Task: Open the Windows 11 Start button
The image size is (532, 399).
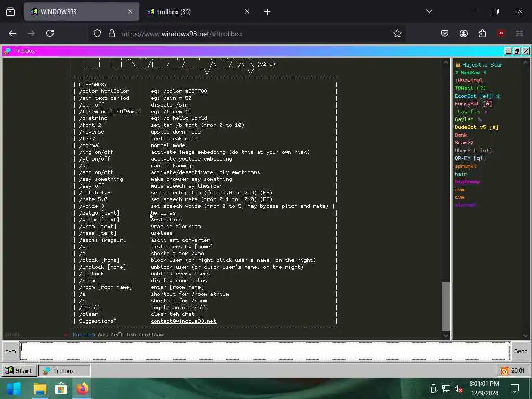Action: point(14,389)
